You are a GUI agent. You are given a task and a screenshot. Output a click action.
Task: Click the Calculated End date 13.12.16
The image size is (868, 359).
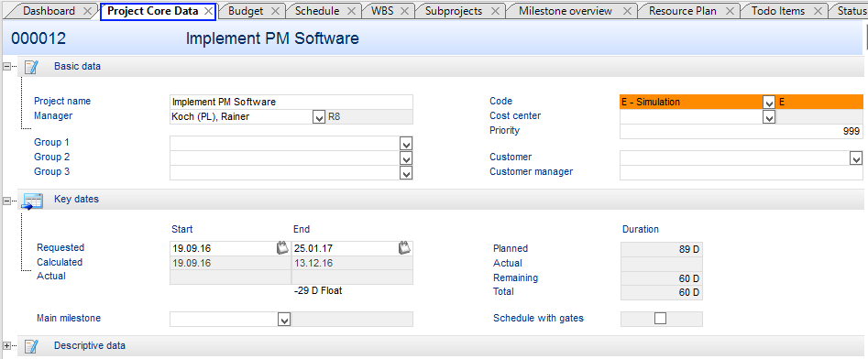352,263
